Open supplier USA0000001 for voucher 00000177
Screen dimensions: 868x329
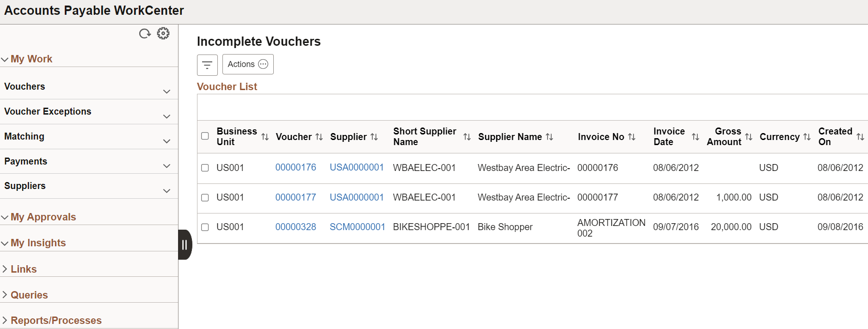[357, 197]
